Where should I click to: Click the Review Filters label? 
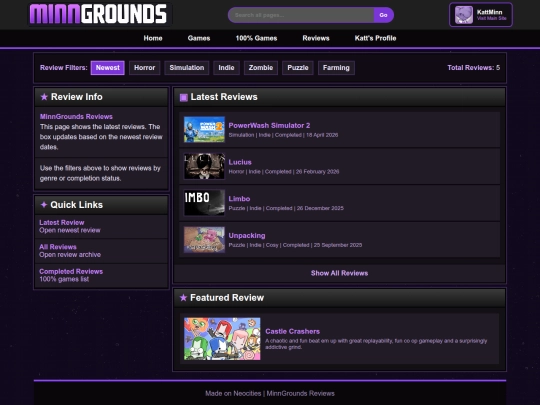[x=64, y=68]
